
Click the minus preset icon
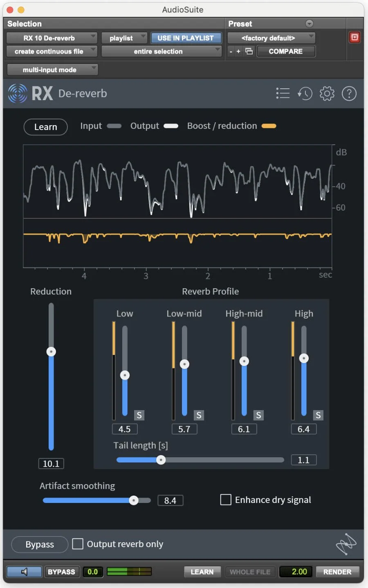pyautogui.click(x=231, y=52)
